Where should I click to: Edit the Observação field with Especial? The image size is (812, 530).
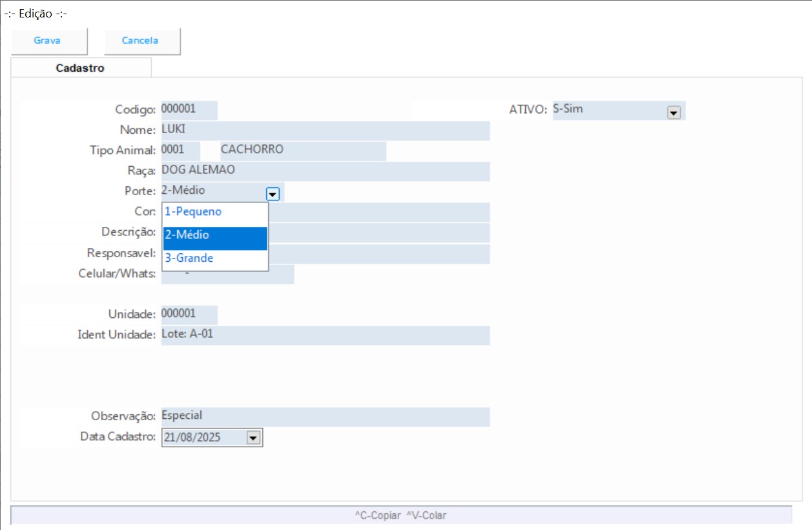pyautogui.click(x=325, y=417)
